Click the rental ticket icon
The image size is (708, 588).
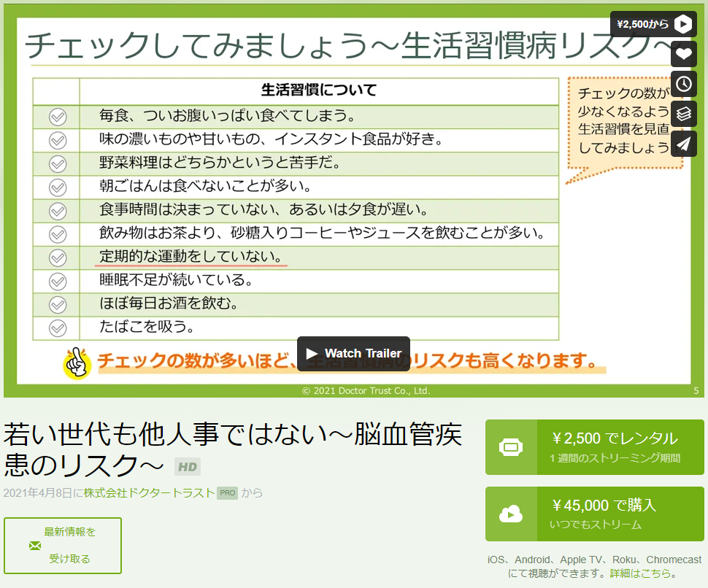click(x=511, y=446)
